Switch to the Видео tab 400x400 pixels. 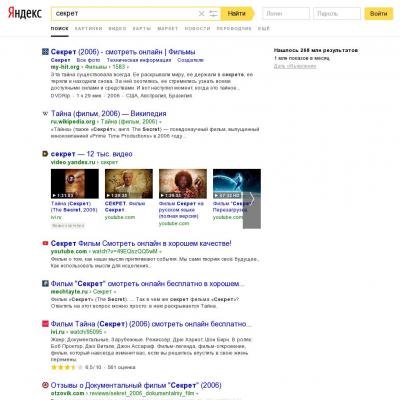(117, 29)
